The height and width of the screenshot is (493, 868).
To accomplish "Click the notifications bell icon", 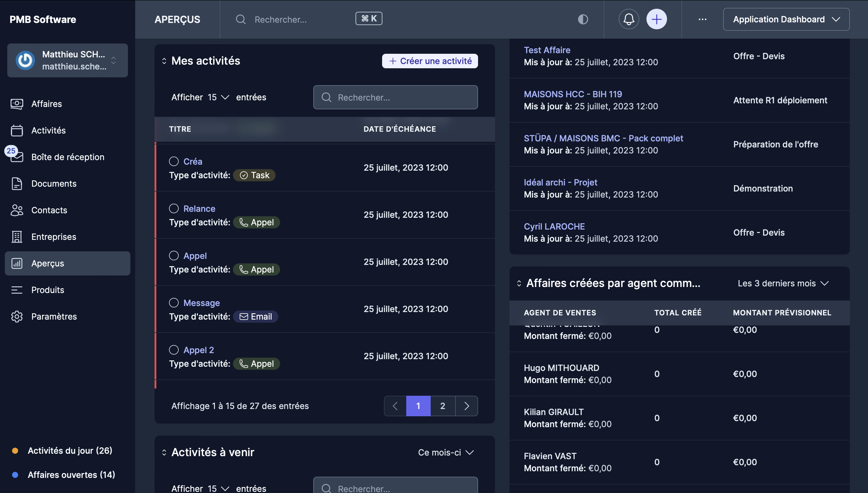I will click(x=628, y=19).
